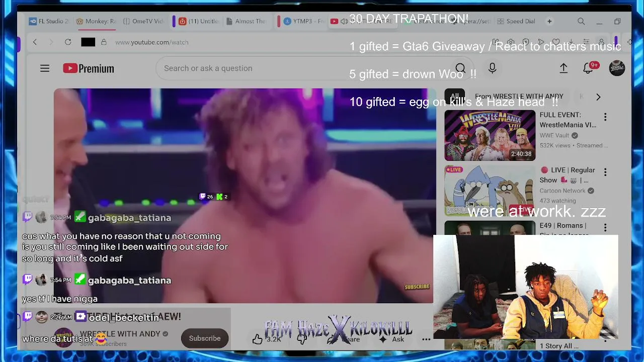Image resolution: width=644 pixels, height=362 pixels.
Task: Open the WWE Vault channel link
Action: point(554,135)
